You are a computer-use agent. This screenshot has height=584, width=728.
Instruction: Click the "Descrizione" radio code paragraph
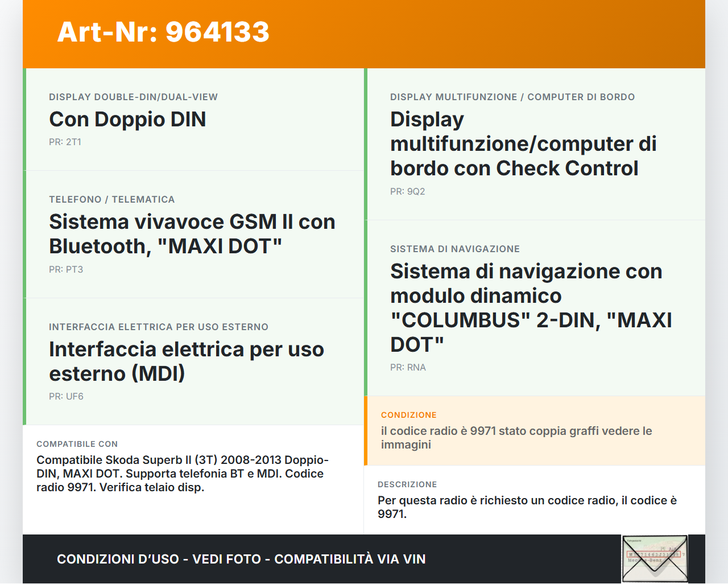pos(527,507)
